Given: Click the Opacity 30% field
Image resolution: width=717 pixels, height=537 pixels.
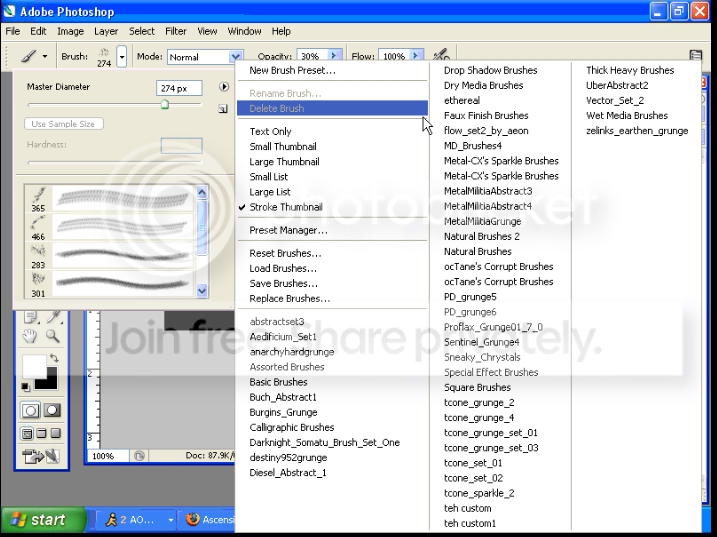Looking at the screenshot, I should (311, 56).
